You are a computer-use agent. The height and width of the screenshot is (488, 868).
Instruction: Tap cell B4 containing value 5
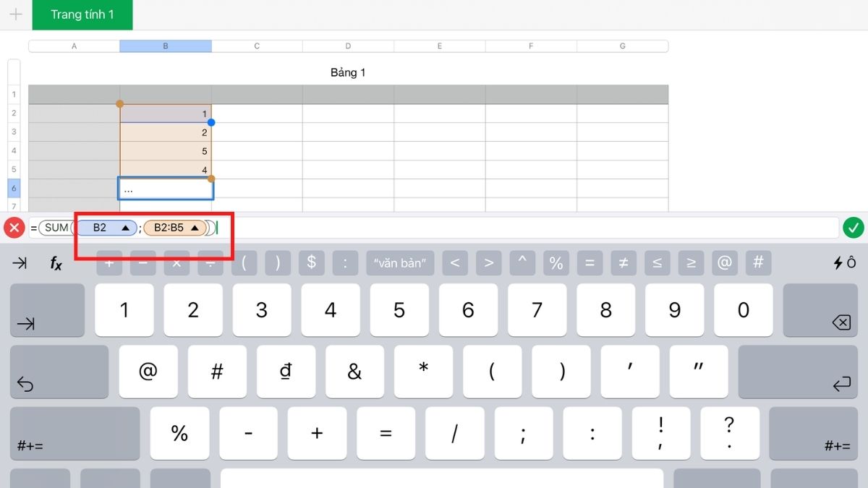[x=166, y=151]
